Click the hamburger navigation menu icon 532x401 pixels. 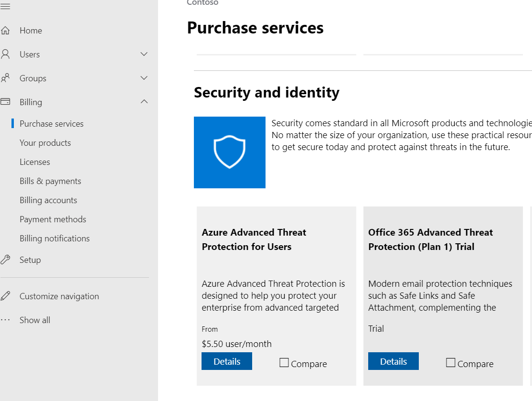click(x=6, y=6)
